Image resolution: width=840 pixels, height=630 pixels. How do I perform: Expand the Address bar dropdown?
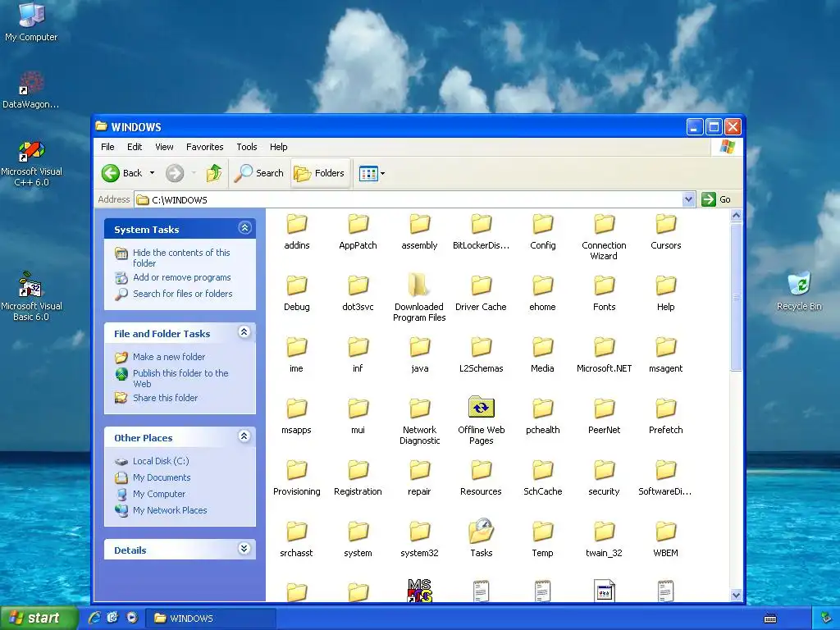[x=688, y=199]
